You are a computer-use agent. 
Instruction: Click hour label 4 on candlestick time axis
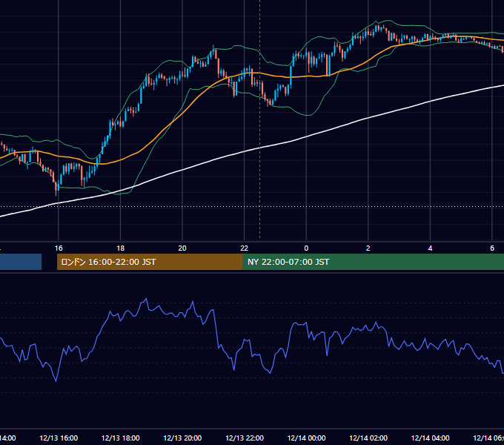coord(430,248)
